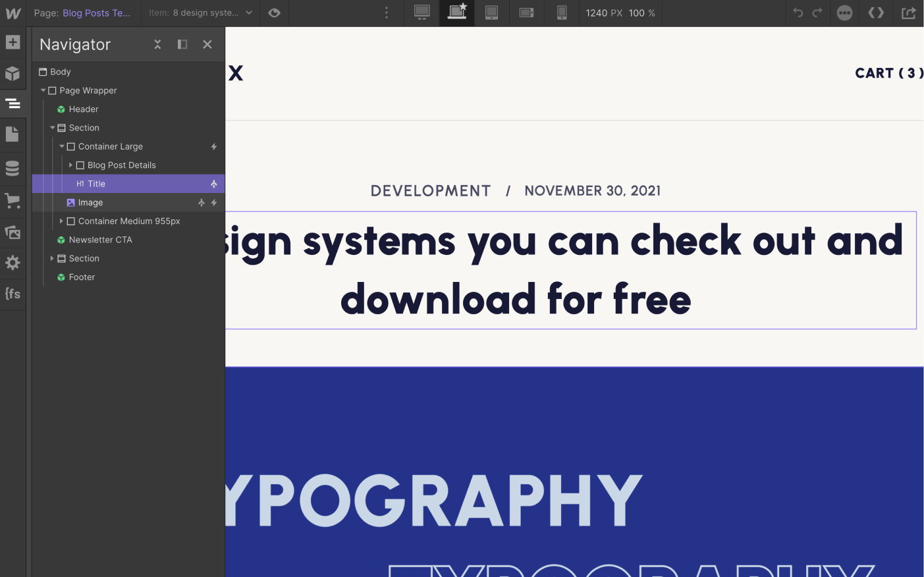Switch to mobile portrait breakpoint
This screenshot has width=924, height=577.
pos(562,13)
